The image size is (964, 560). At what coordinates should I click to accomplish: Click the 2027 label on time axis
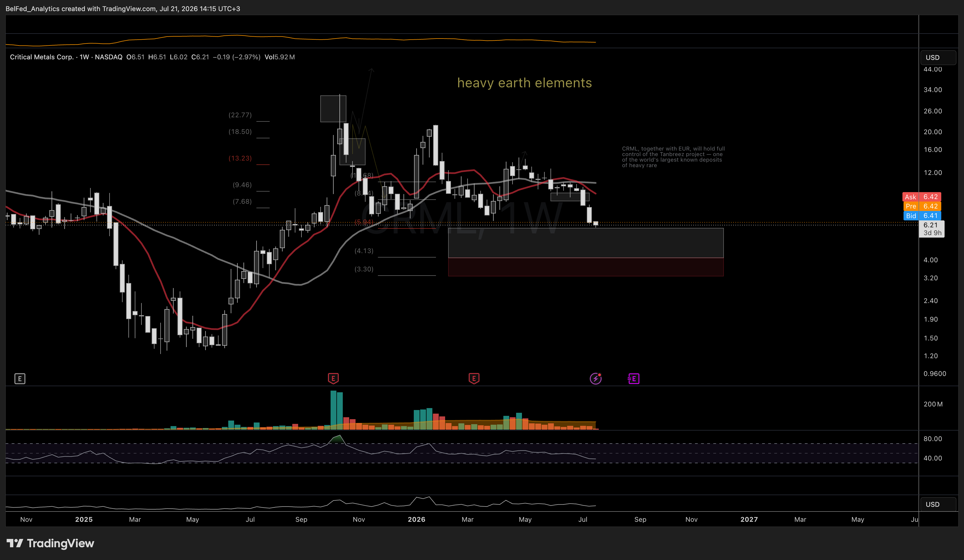click(x=749, y=519)
